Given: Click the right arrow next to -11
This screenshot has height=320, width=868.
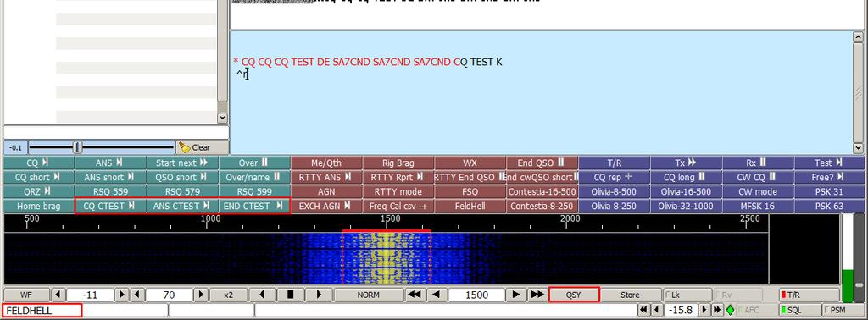Looking at the screenshot, I should pos(122,295).
